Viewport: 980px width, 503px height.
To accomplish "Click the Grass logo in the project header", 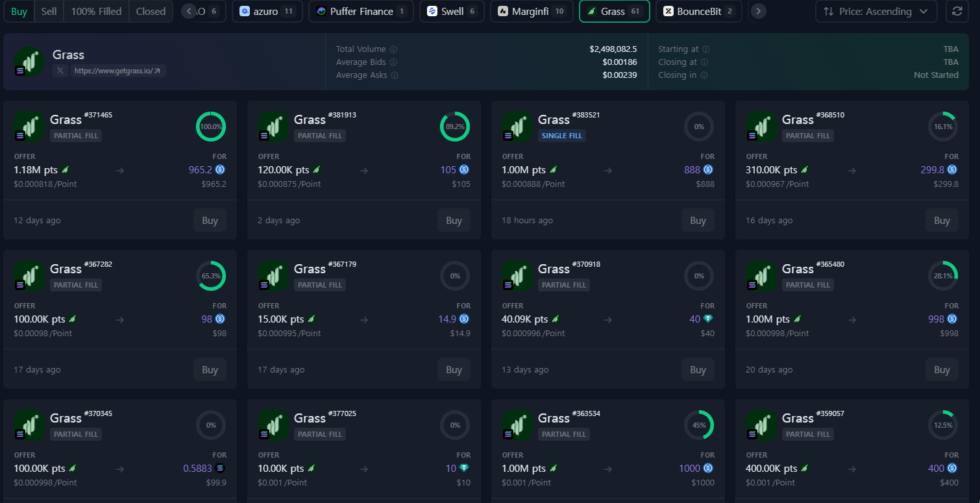I will click(29, 62).
